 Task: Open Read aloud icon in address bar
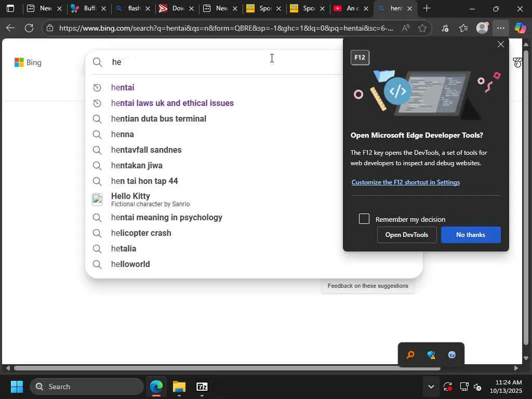406,28
